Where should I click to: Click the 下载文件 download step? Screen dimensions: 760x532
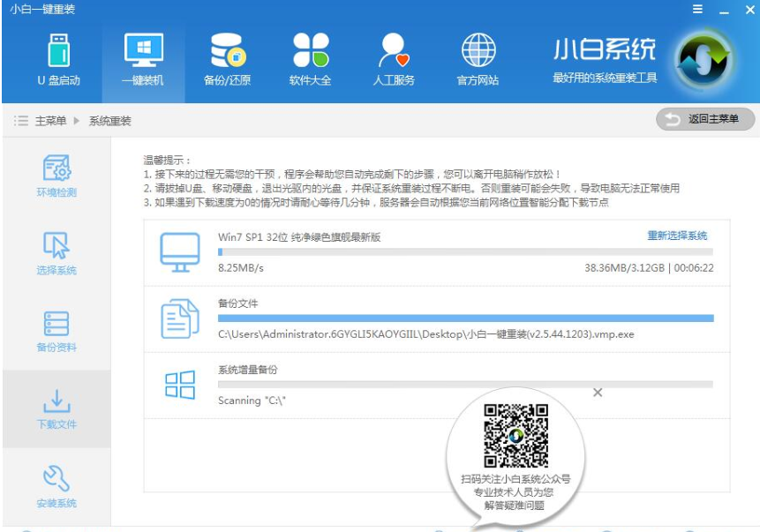pyautogui.click(x=56, y=408)
